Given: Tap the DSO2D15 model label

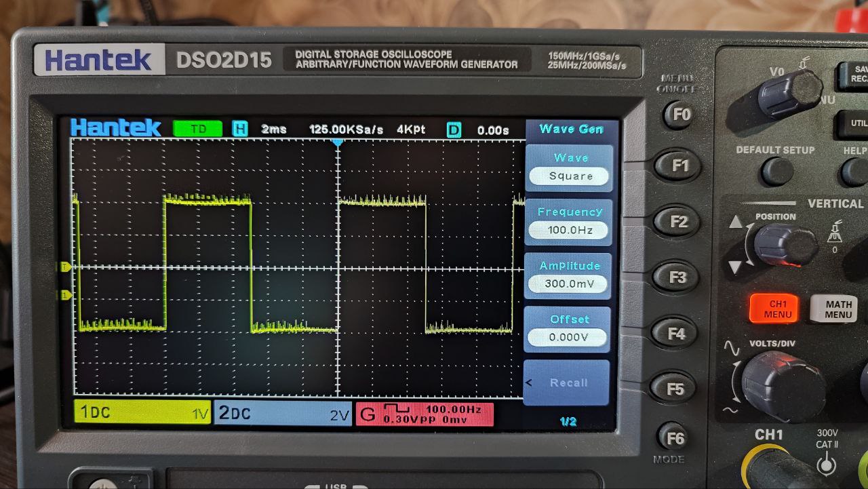Looking at the screenshot, I should (x=224, y=60).
